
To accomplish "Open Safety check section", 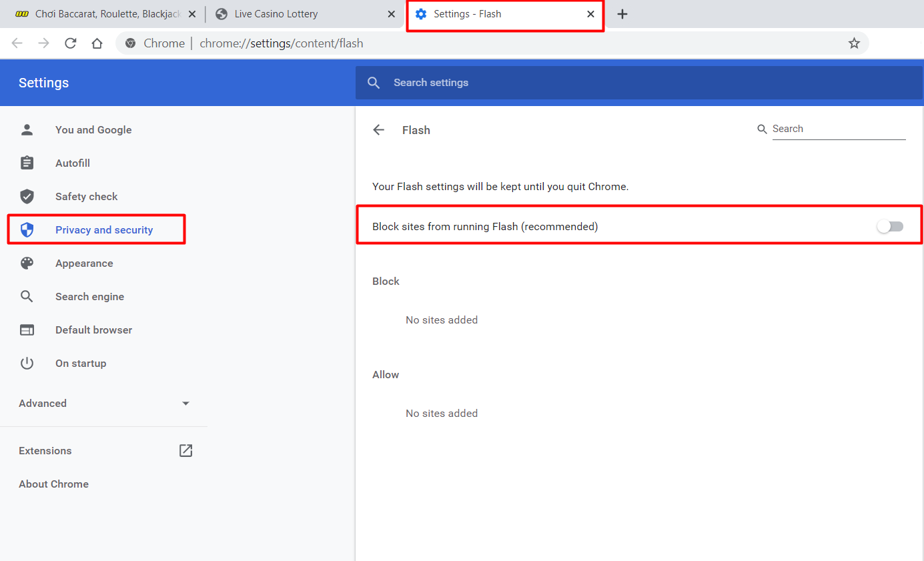I will click(x=87, y=197).
